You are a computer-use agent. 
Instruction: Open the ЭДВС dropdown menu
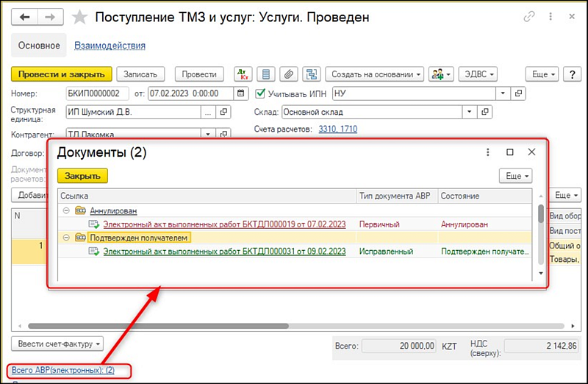click(478, 74)
